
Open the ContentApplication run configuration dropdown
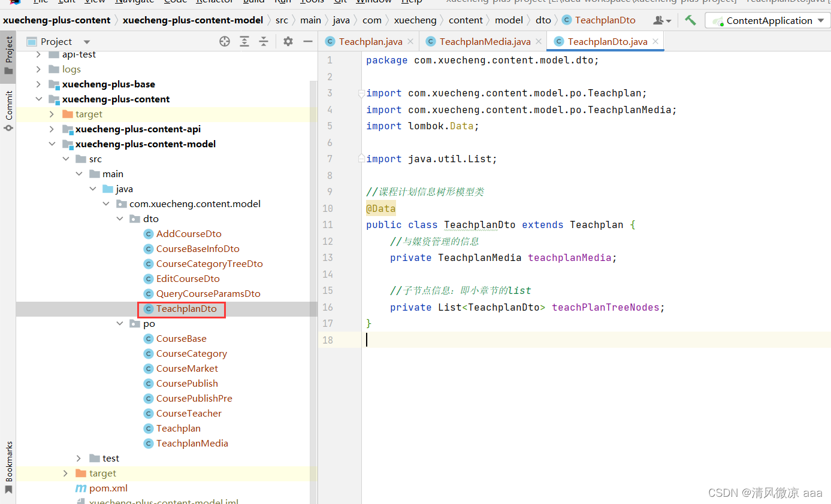pos(769,20)
